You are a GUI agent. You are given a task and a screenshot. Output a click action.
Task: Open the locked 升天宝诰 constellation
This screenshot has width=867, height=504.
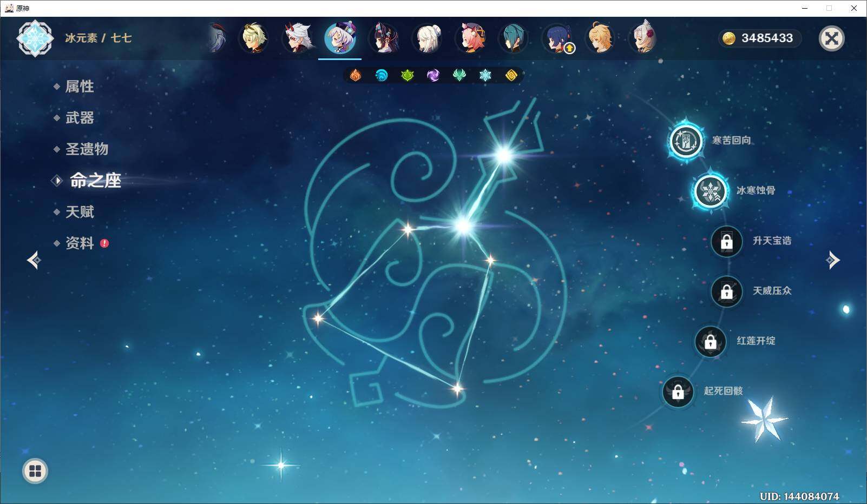coord(726,241)
